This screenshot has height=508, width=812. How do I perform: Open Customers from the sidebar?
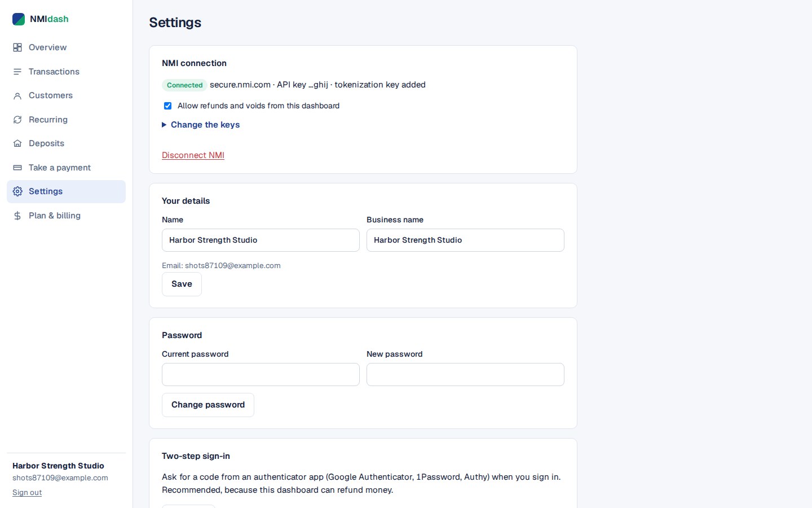[66, 95]
